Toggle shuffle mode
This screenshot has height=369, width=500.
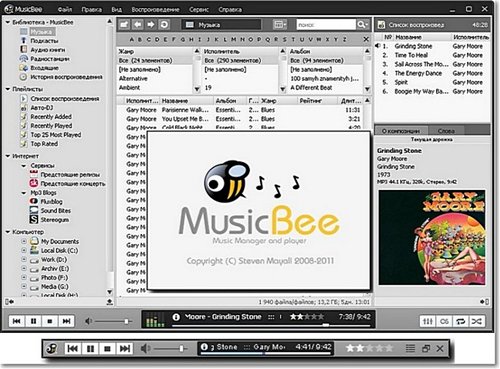coord(477,321)
